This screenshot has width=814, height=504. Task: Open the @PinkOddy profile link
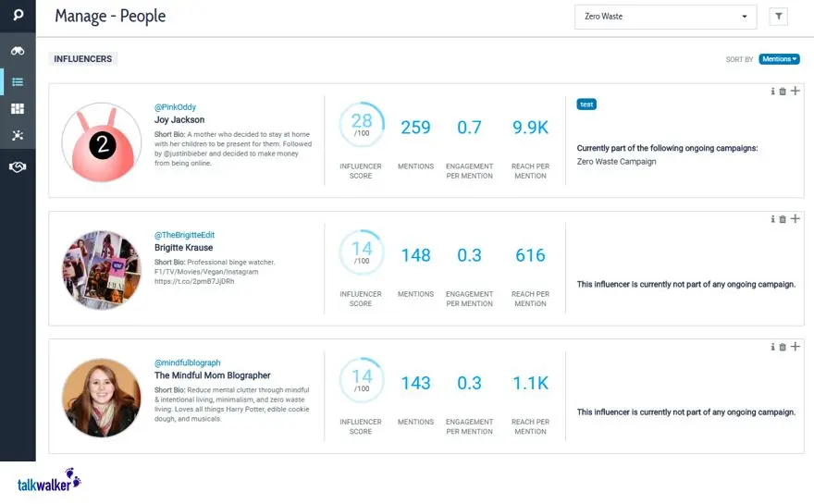pyautogui.click(x=175, y=107)
